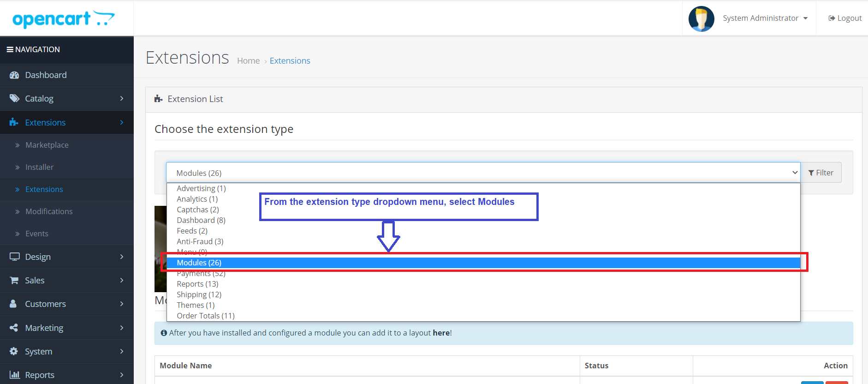868x384 pixels.
Task: Click the Reports bar chart icon
Action: (14, 375)
